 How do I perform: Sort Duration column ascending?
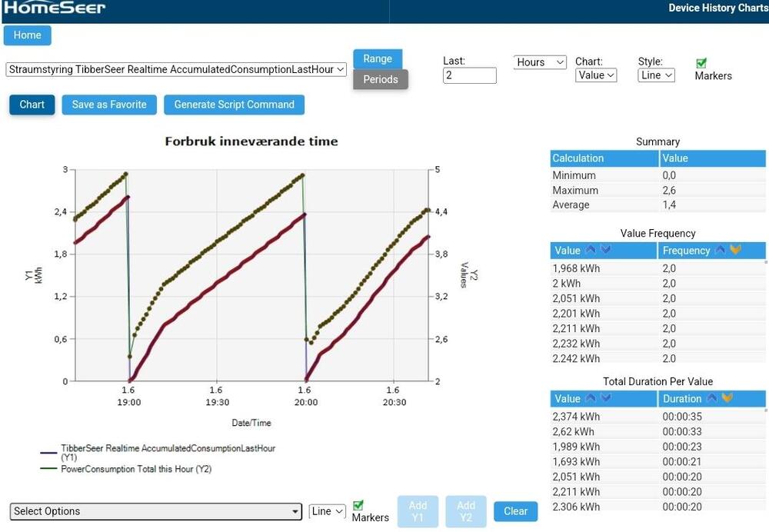[712, 398]
